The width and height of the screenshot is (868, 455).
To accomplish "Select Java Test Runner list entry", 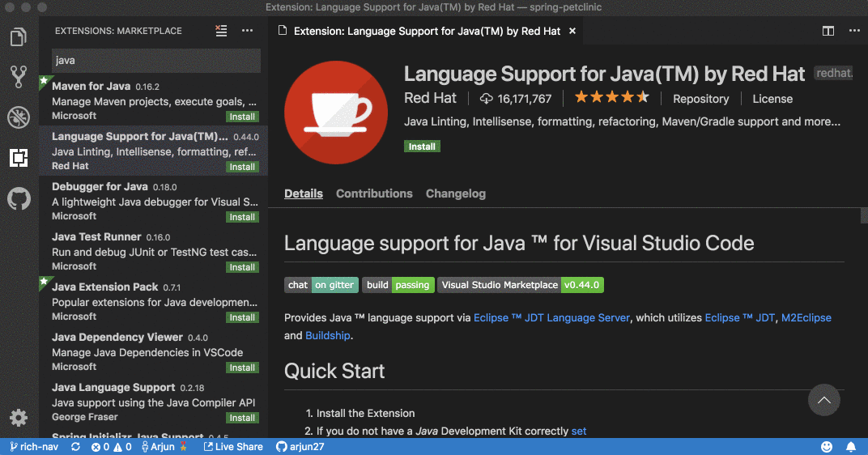I will (153, 251).
